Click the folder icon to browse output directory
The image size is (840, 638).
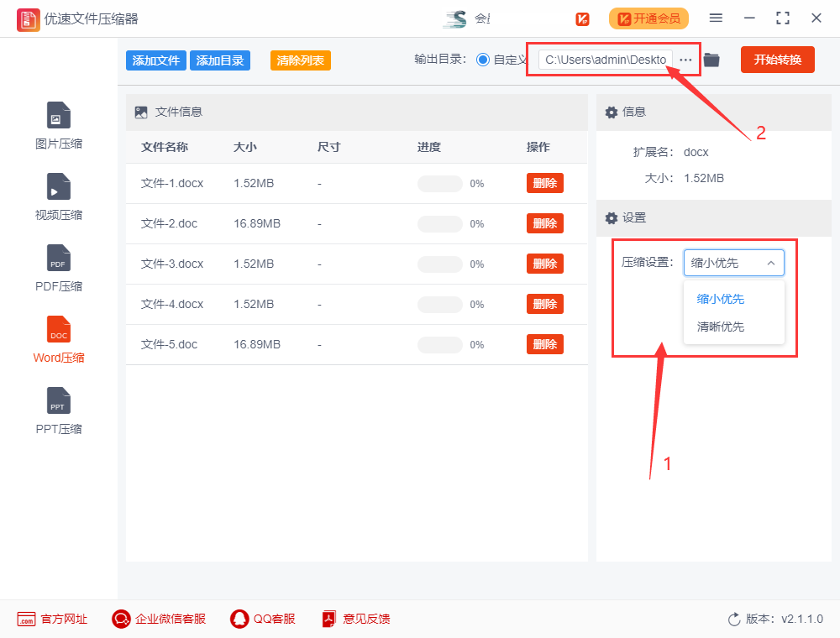711,60
